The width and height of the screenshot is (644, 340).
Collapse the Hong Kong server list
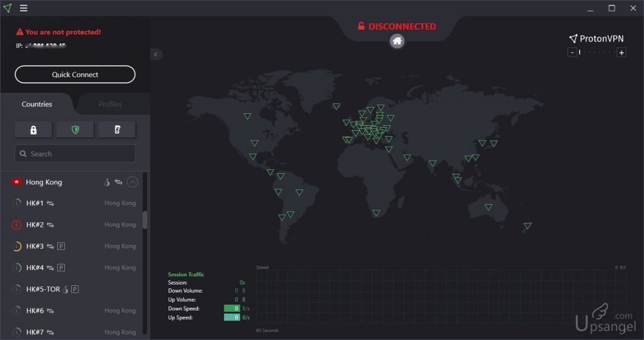132,182
